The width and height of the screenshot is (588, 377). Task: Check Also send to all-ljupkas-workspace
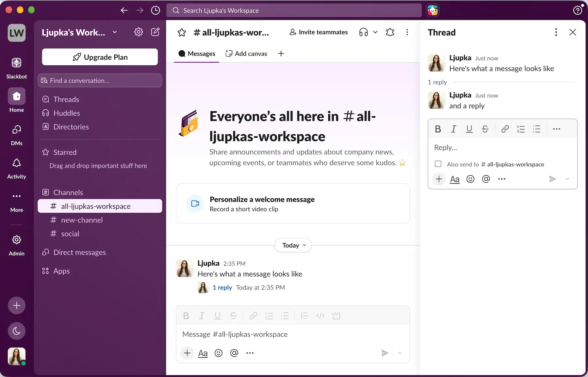438,164
